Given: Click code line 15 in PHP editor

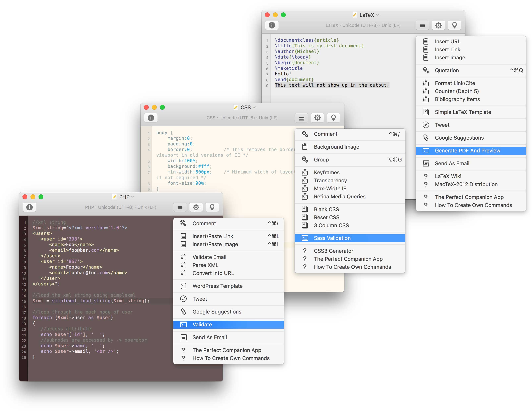Looking at the screenshot, I should [x=91, y=301].
